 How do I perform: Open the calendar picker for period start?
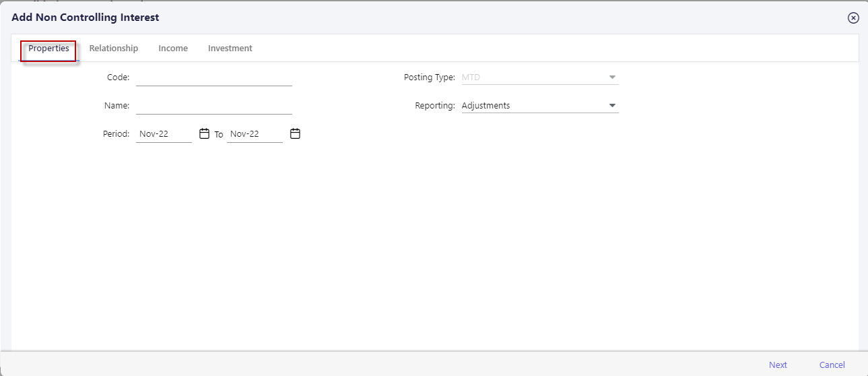[x=205, y=134]
